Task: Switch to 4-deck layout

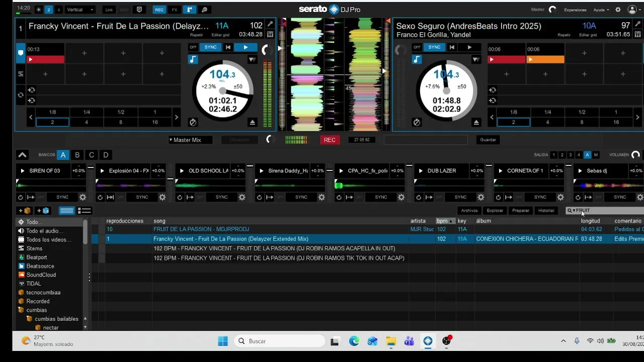Action: [59, 10]
